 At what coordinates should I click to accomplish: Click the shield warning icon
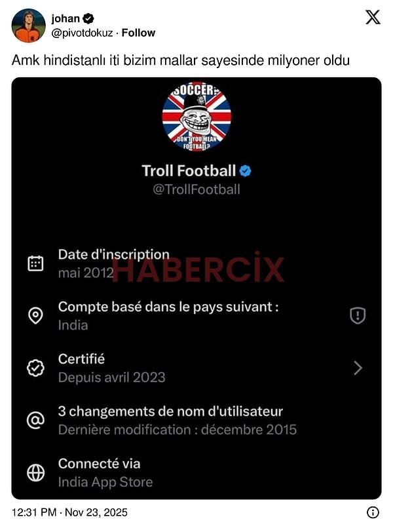tap(357, 316)
